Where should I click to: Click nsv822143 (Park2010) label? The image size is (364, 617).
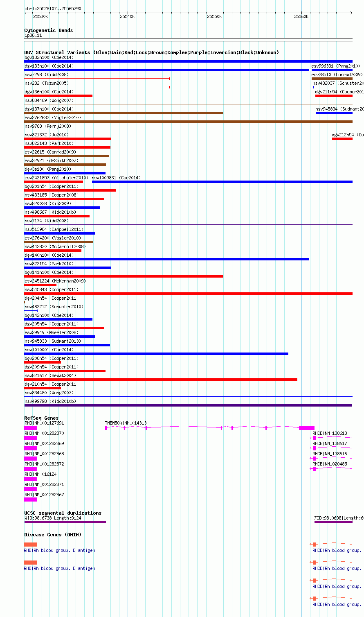point(49,144)
